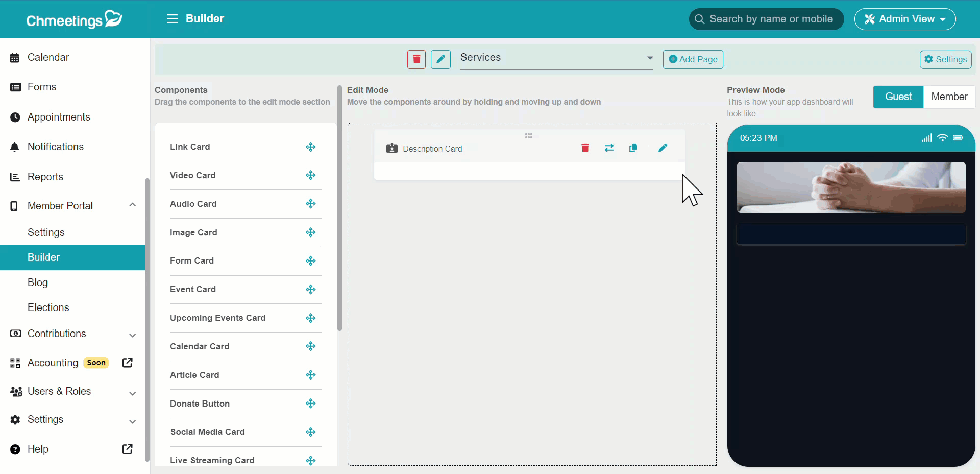Open builder Settings button at top right

tap(945, 59)
